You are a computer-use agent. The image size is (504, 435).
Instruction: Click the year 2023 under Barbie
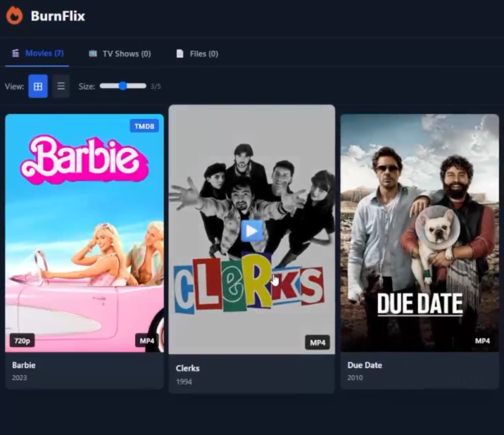pos(20,378)
